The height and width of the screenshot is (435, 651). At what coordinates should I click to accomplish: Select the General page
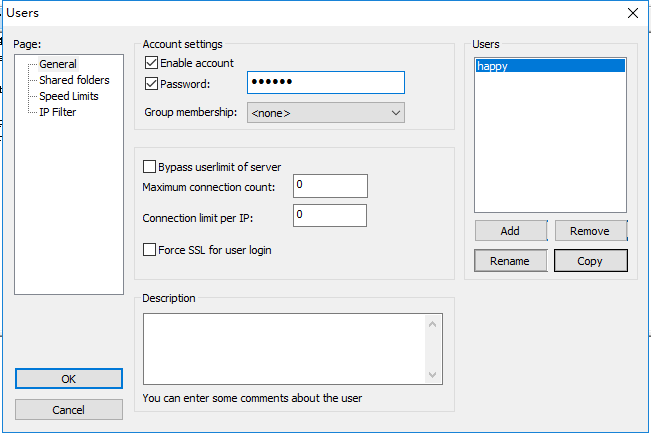(x=58, y=65)
